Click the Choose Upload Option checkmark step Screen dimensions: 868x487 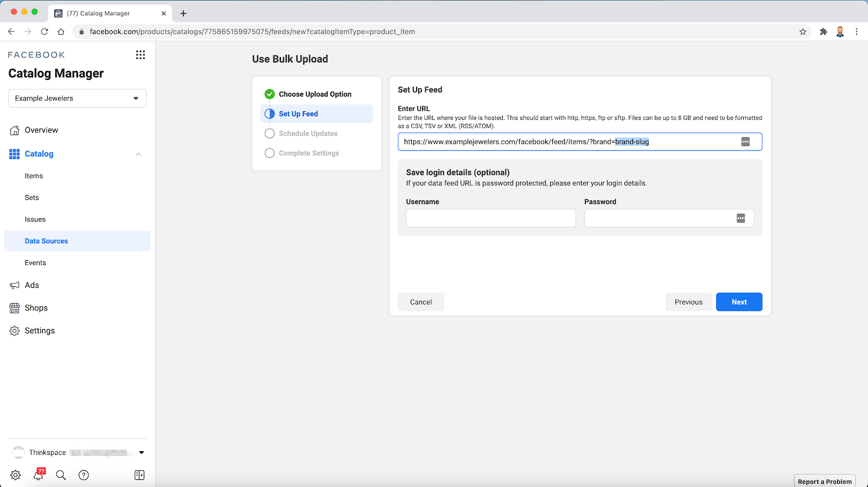270,94
